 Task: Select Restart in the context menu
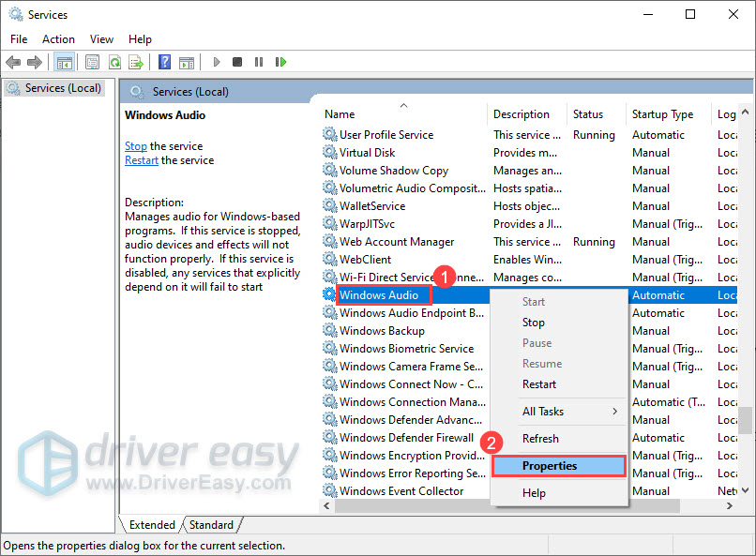point(539,384)
